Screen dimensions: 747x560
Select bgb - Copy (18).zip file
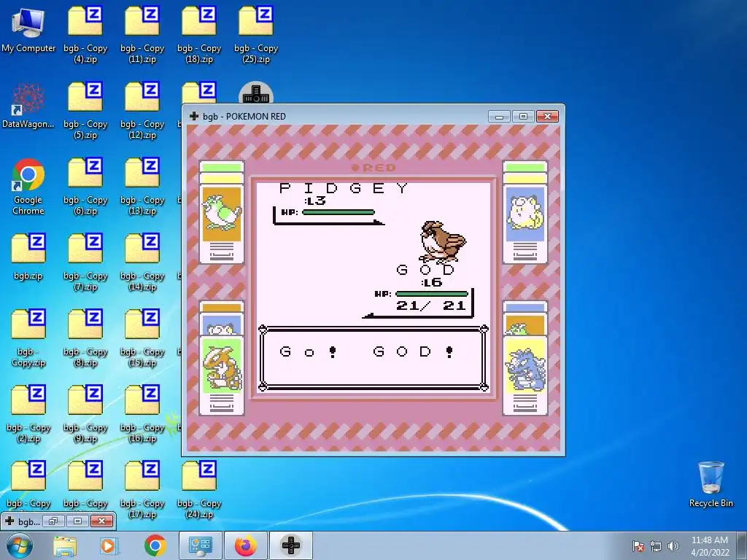(199, 34)
